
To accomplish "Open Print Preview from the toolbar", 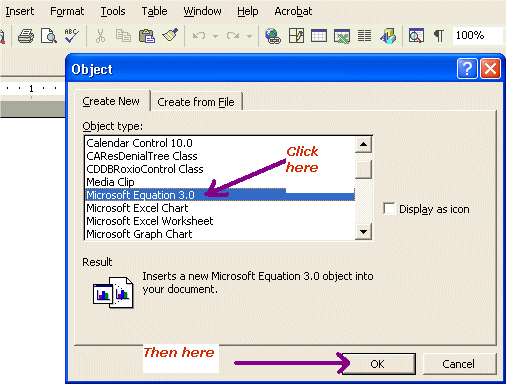I will point(49,36).
